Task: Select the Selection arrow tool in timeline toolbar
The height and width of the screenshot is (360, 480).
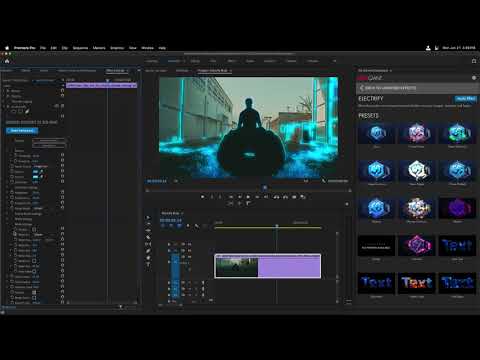Action: point(148,218)
